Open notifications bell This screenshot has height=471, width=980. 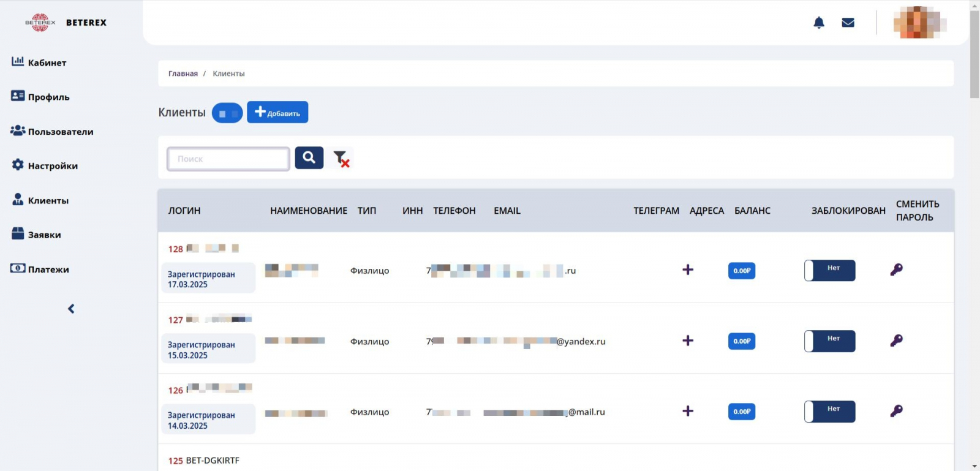tap(819, 23)
